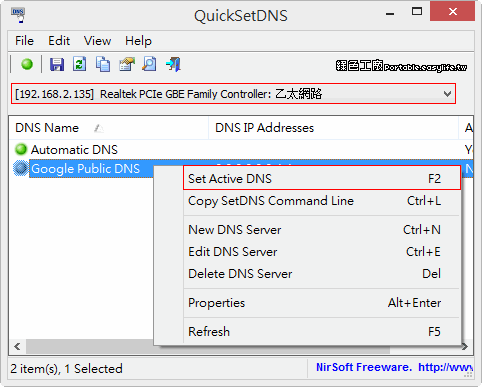This screenshot has height=387, width=482.
Task: Click the right arrow of horizontal scrollbar
Action: (465, 347)
